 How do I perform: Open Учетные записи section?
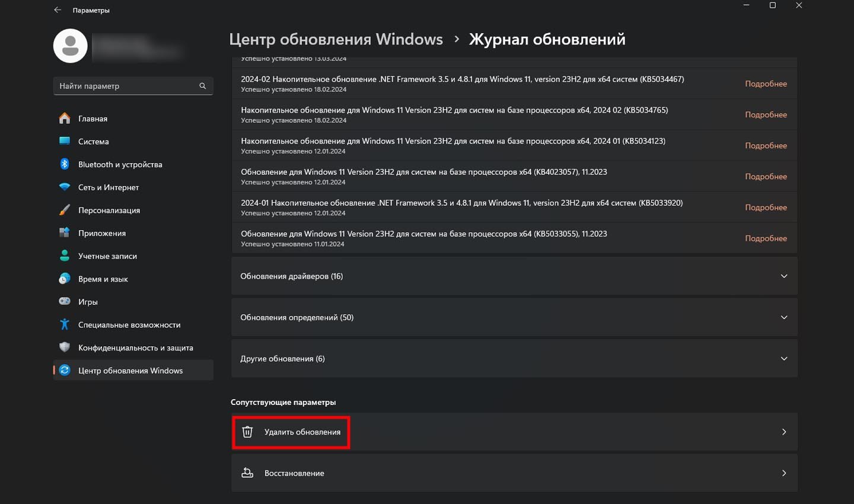pos(133,256)
